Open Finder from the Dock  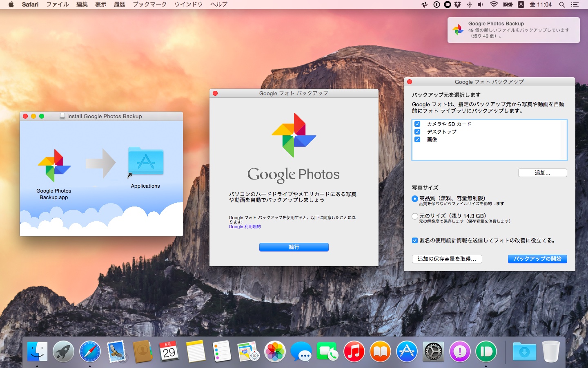(37, 352)
